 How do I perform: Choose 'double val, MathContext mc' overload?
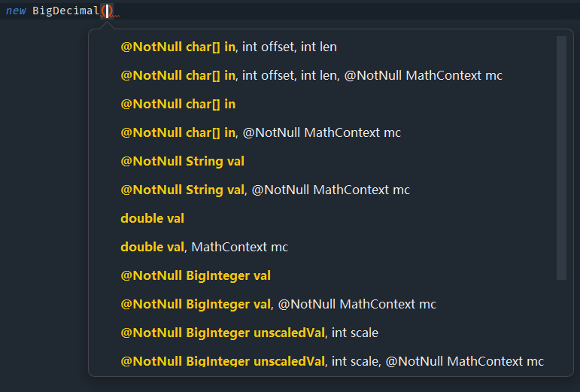[x=204, y=247]
